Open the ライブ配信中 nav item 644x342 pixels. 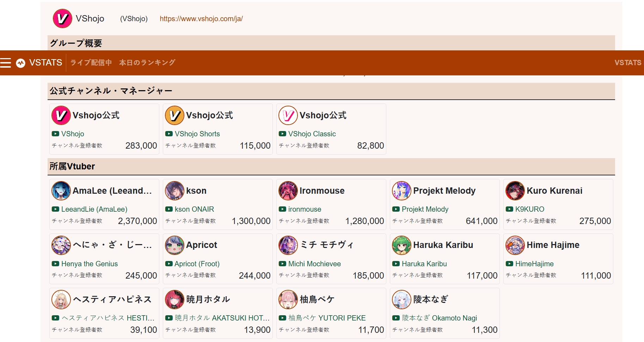91,63
